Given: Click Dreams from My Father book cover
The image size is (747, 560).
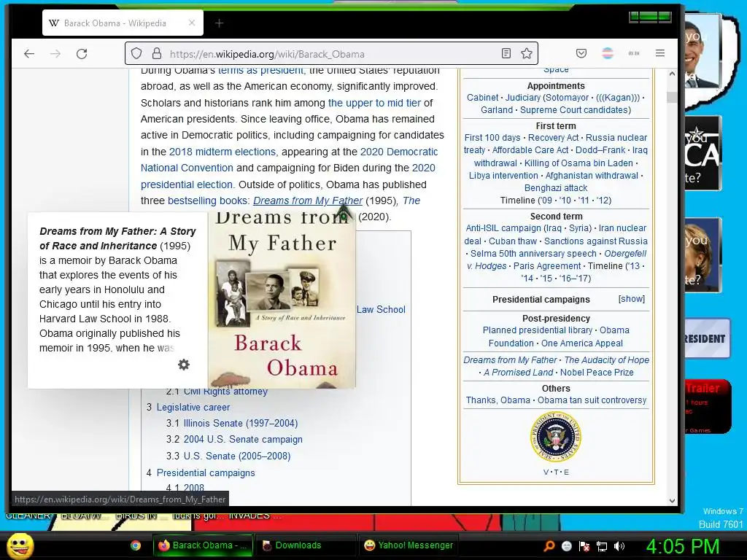Looking at the screenshot, I should click(x=282, y=300).
